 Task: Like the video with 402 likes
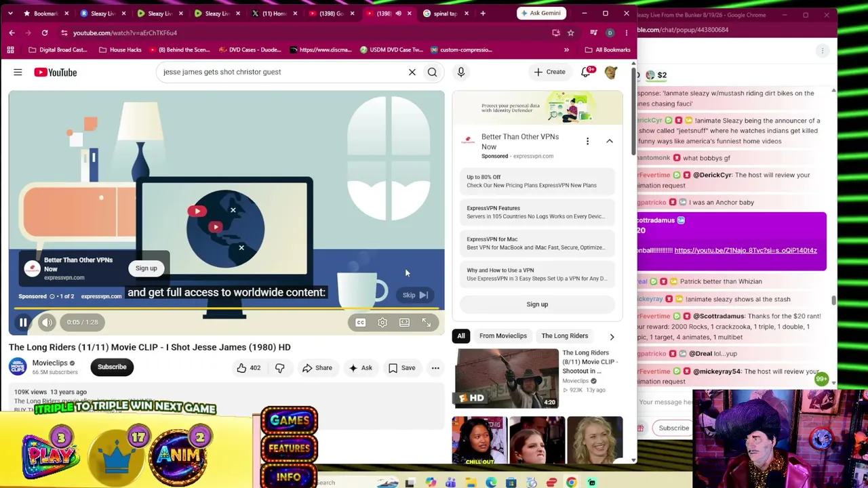[x=248, y=368]
